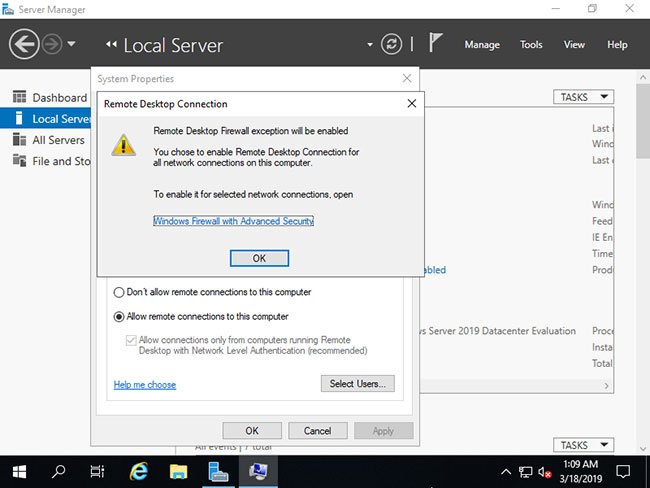The height and width of the screenshot is (488, 650).
Task: Click the All Servers sidebar icon
Action: [x=19, y=139]
